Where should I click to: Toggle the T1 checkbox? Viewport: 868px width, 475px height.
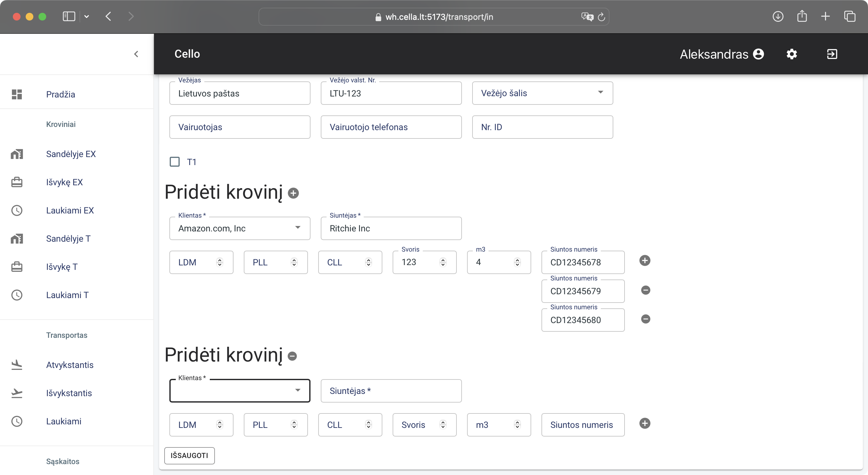(x=174, y=162)
